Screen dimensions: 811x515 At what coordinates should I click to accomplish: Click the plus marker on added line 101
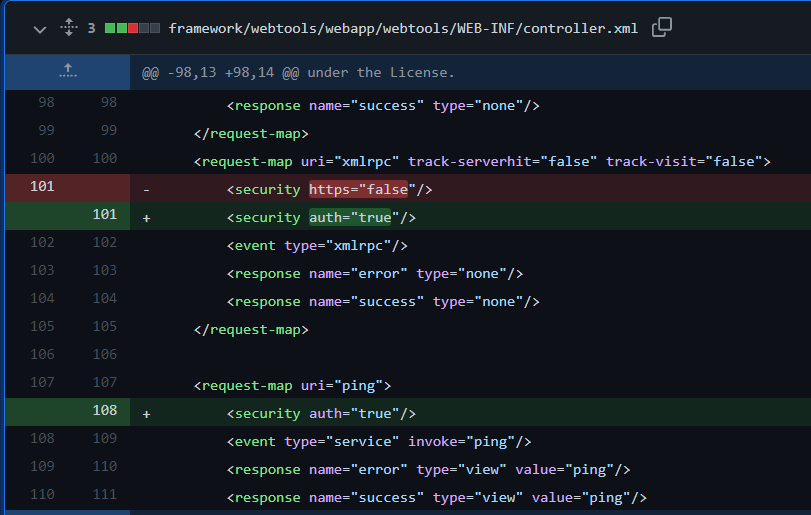[147, 218]
